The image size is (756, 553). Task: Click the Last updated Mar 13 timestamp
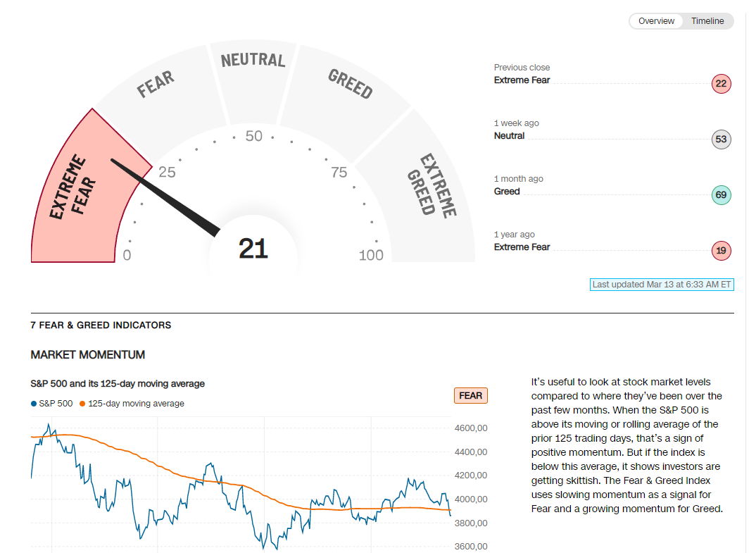[x=662, y=285]
